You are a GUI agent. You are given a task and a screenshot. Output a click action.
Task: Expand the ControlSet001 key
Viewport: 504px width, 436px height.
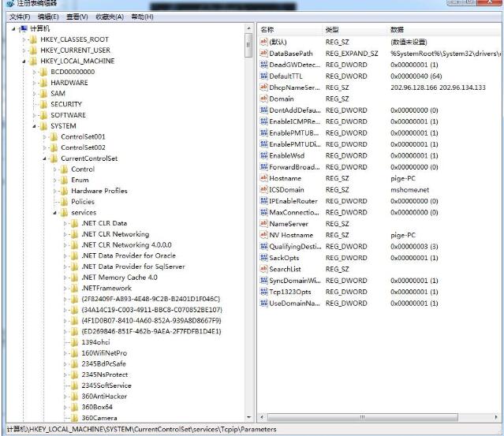click(x=45, y=136)
